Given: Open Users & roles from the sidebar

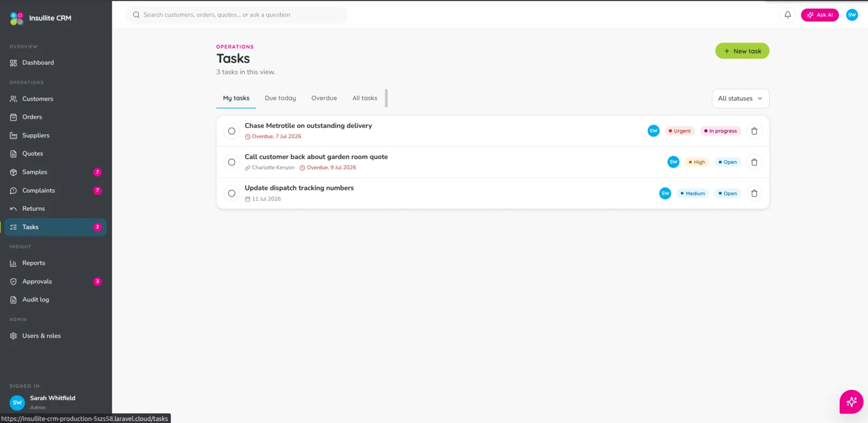Looking at the screenshot, I should point(56,336).
